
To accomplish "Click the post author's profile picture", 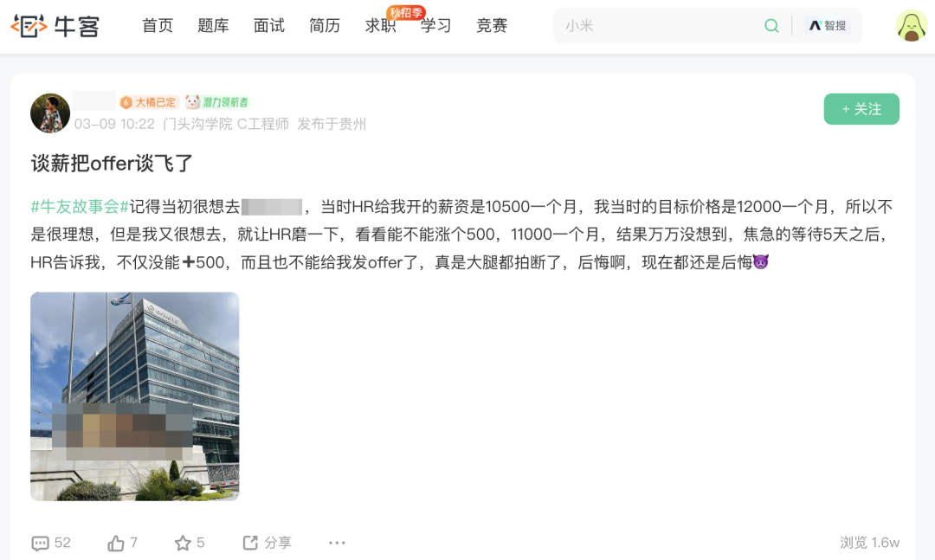I will 50,113.
